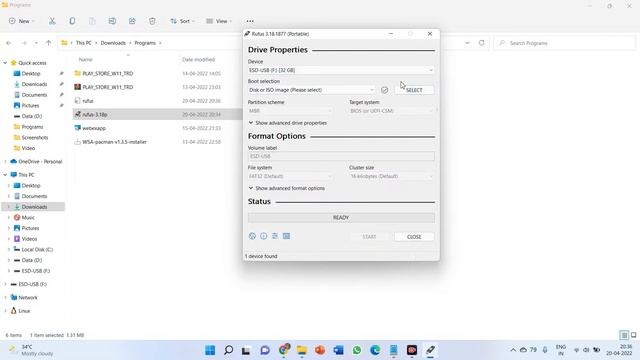
Task: Open the Boot selection dropdown
Action: point(311,90)
